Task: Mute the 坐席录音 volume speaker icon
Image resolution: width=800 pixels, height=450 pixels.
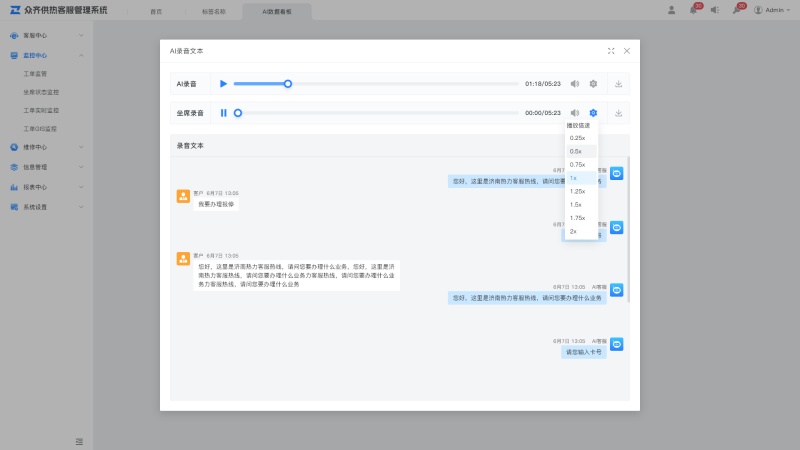Action: coord(575,113)
